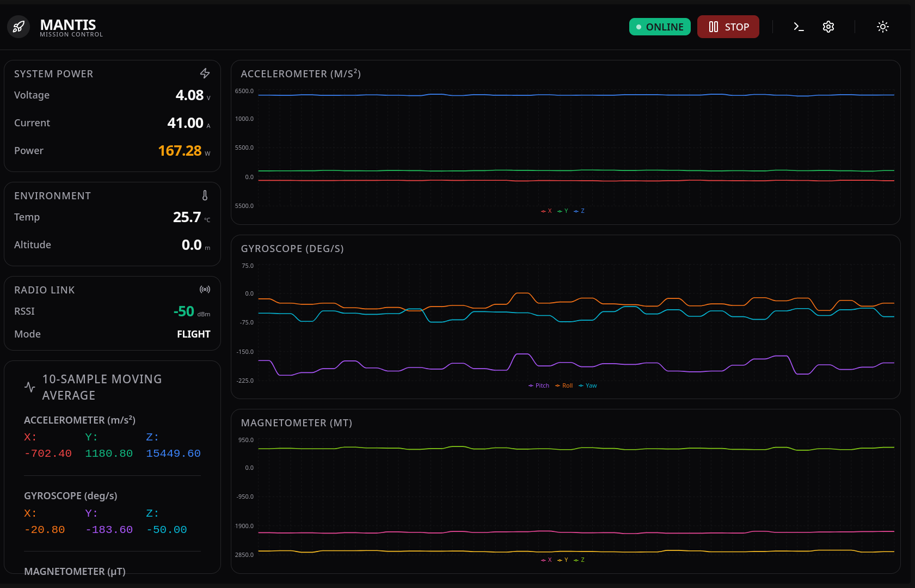The width and height of the screenshot is (915, 588).
Task: Click the Environment thermometer icon
Action: (x=205, y=195)
